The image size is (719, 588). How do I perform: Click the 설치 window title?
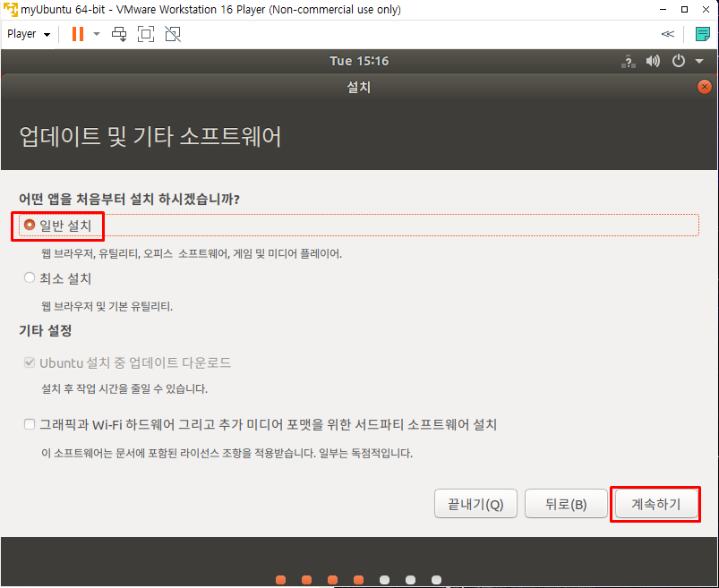click(x=359, y=87)
